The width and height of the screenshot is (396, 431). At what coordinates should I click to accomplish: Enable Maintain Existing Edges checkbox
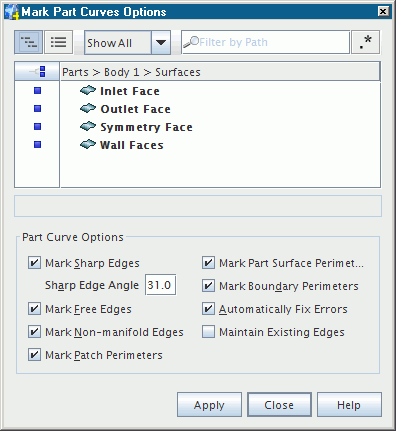click(208, 332)
